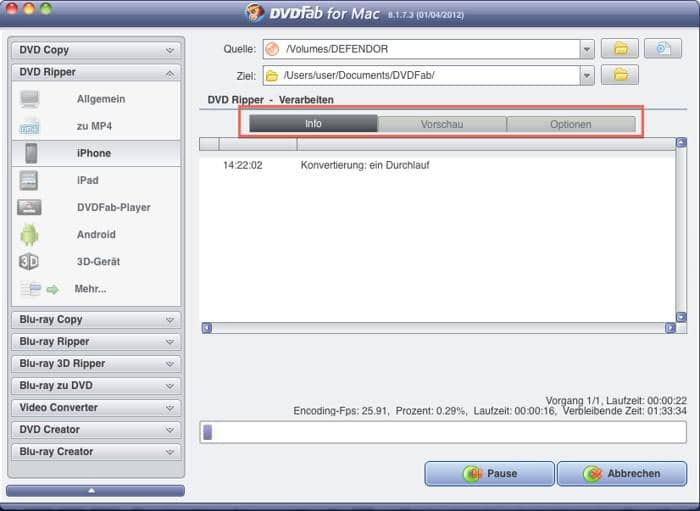This screenshot has height=511, width=700.
Task: Select Android ripper profile
Action: click(x=96, y=235)
